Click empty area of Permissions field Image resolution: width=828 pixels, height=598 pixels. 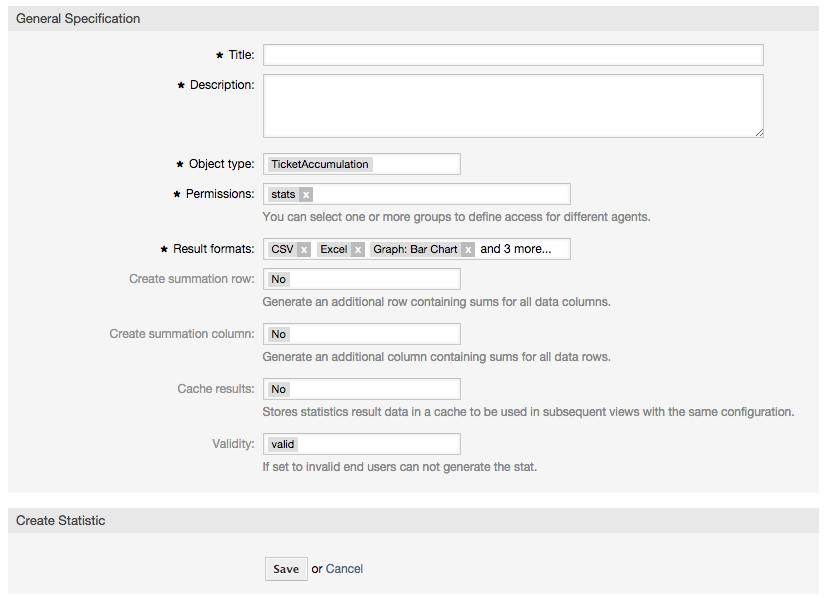click(440, 194)
